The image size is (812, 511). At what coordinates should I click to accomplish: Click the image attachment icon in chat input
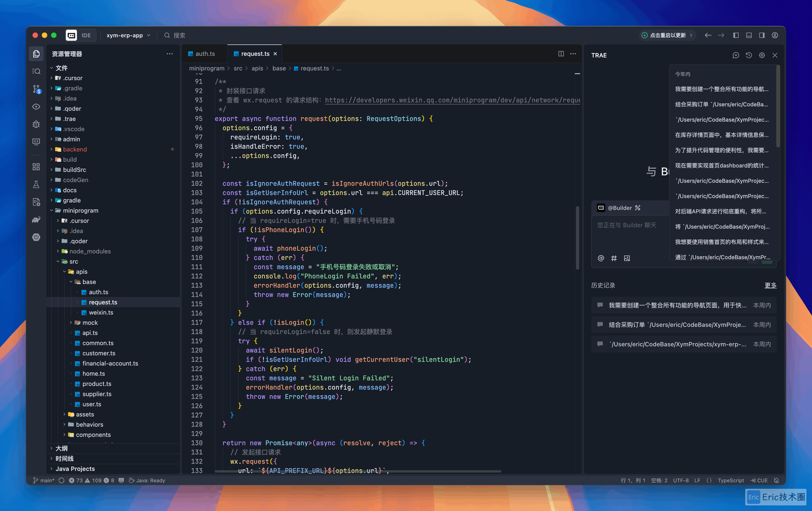point(627,258)
